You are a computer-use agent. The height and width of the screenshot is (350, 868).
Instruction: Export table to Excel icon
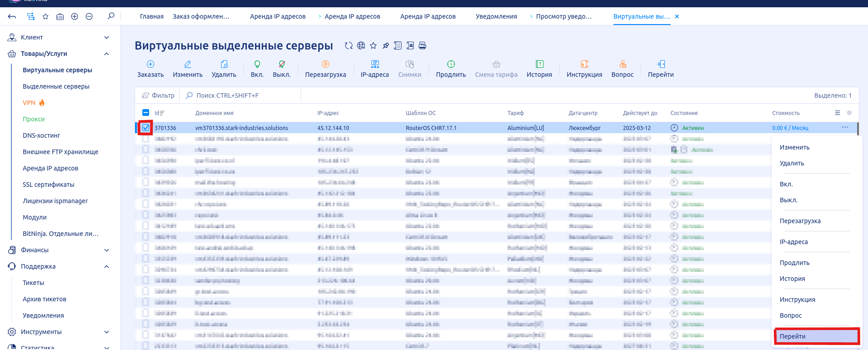coord(410,45)
